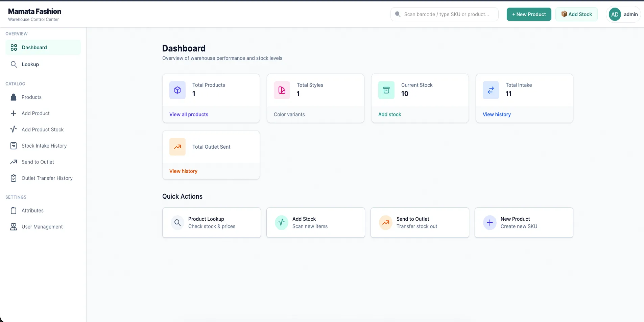This screenshot has height=322, width=644.
Task: Focus the barcode scan search field
Action: pos(446,15)
